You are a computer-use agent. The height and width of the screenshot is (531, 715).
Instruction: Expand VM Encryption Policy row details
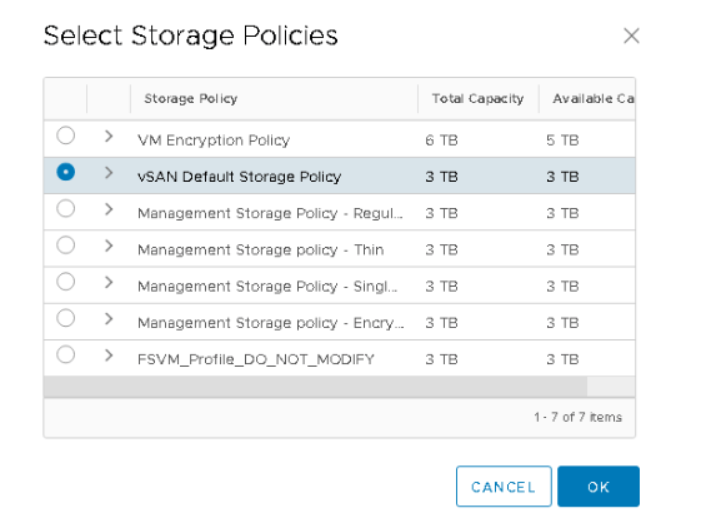(x=108, y=136)
